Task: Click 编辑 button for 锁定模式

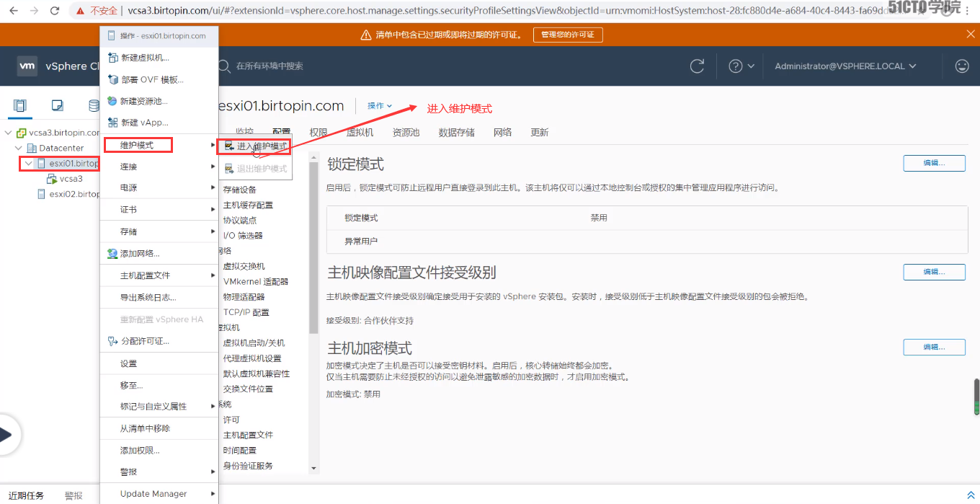Action: pyautogui.click(x=934, y=163)
